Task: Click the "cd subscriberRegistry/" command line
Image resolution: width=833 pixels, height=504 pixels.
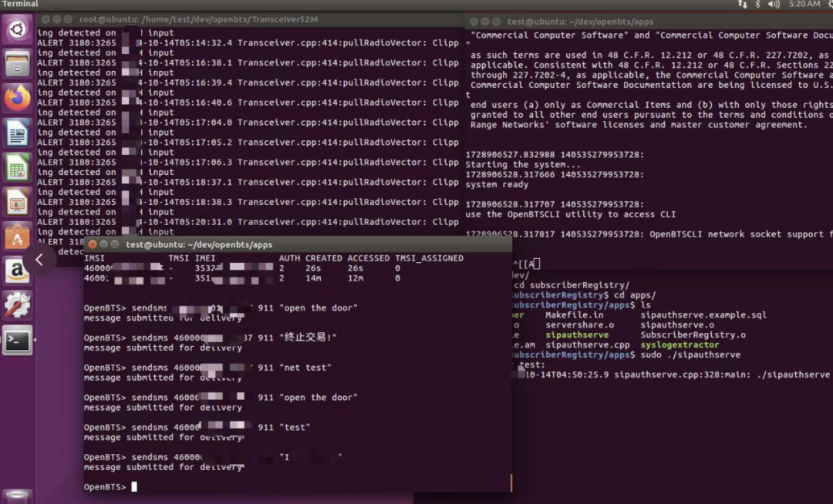Action: pyautogui.click(x=571, y=285)
